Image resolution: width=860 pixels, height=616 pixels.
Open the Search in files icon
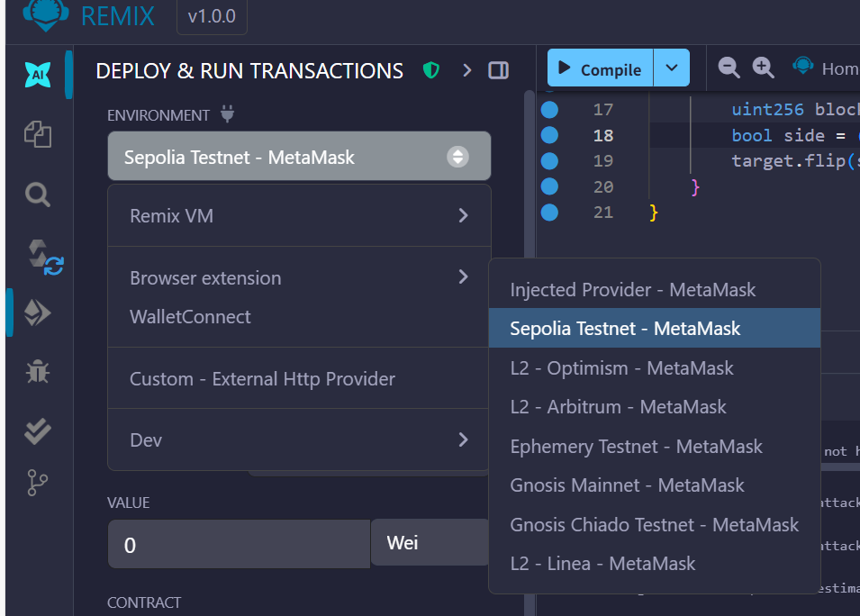click(x=38, y=195)
